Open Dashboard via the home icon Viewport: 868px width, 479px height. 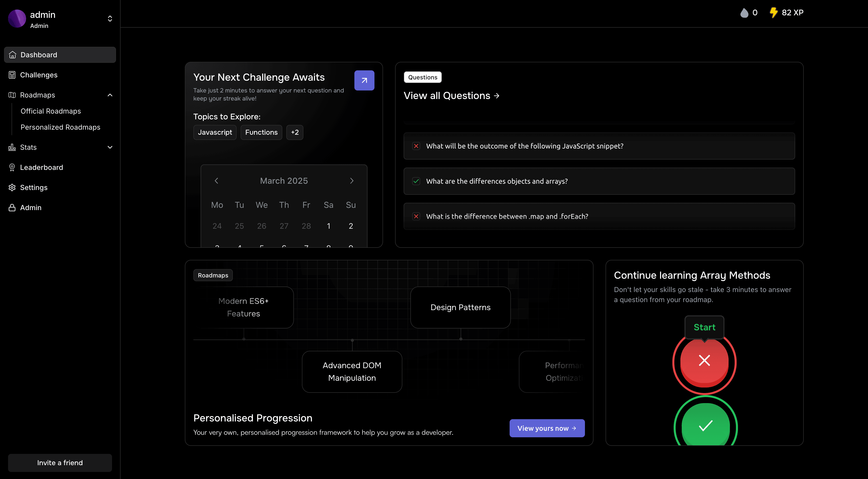(13, 55)
